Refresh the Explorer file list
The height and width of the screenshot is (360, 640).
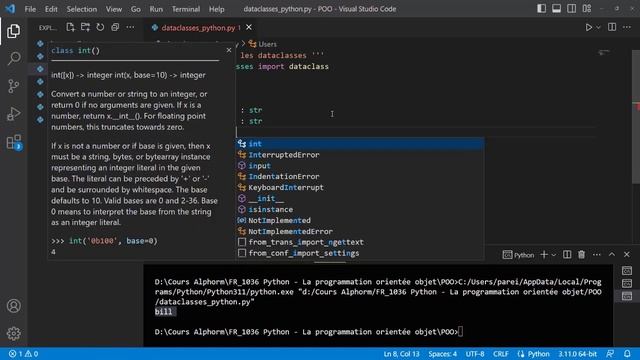(x=100, y=27)
